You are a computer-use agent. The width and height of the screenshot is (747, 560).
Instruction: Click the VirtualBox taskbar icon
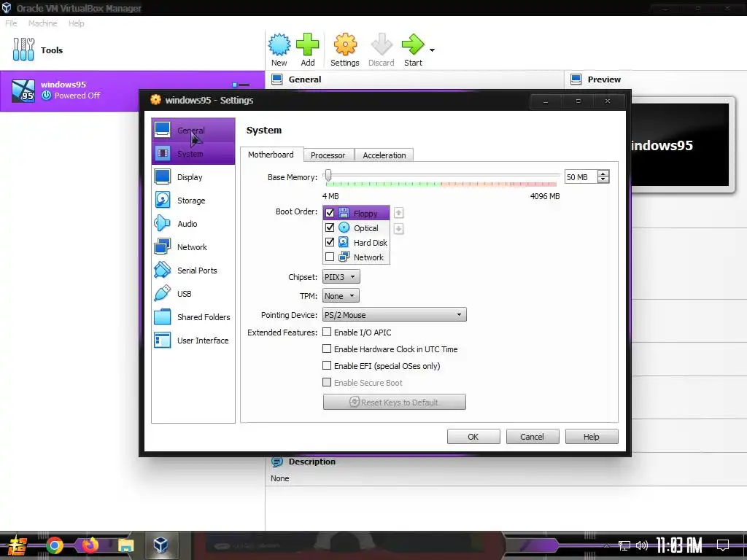pyautogui.click(x=160, y=545)
